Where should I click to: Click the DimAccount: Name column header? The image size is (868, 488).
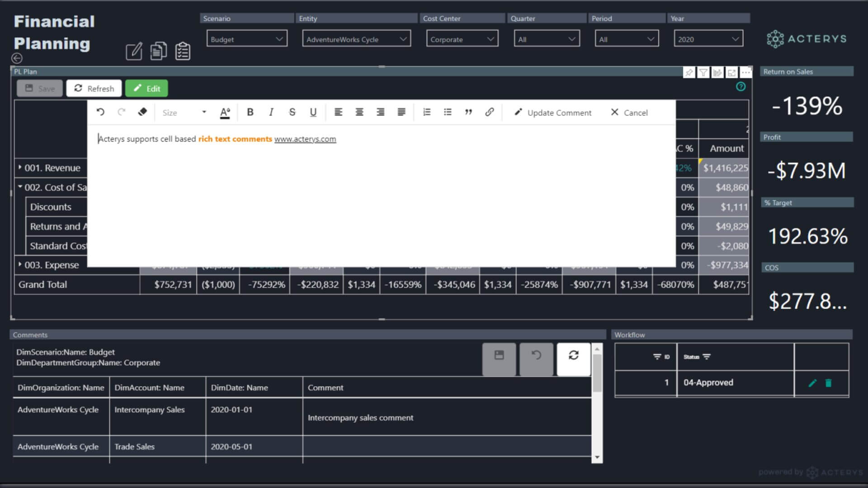[157, 388]
